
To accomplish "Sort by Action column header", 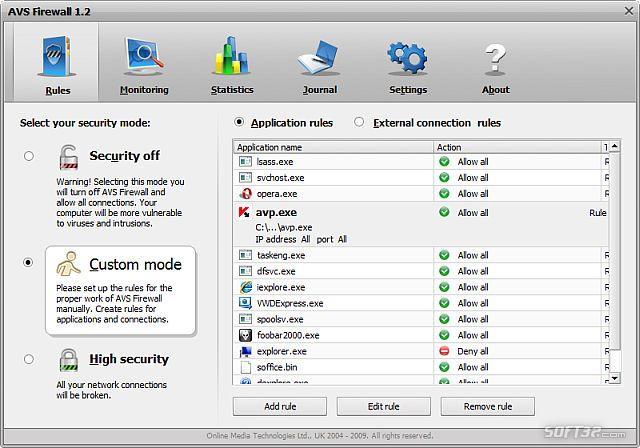I will coord(517,147).
